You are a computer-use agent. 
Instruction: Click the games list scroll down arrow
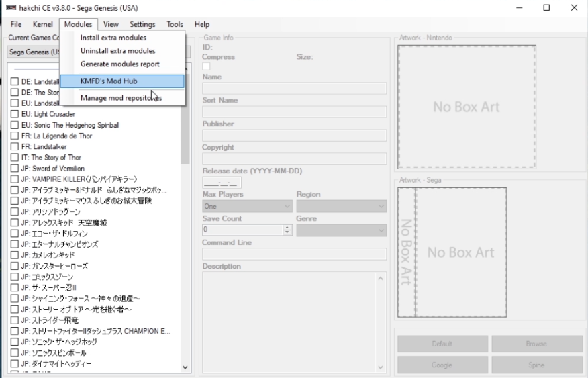click(x=185, y=367)
